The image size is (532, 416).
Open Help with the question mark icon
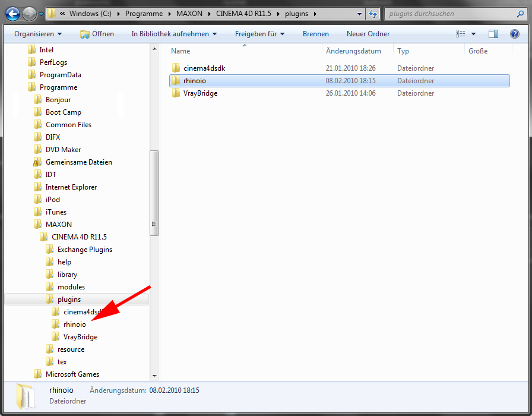coord(514,34)
